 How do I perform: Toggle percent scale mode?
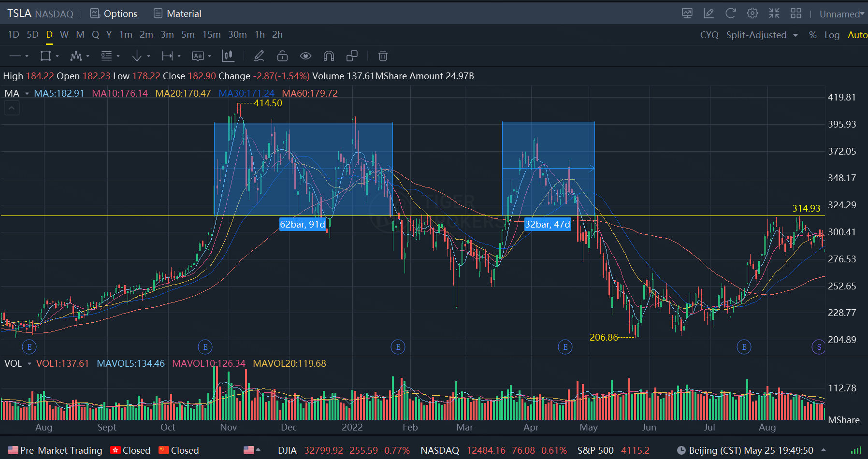[813, 35]
